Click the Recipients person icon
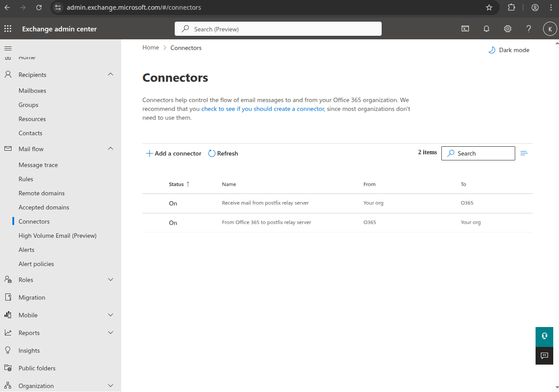The image size is (559, 392). [8, 75]
